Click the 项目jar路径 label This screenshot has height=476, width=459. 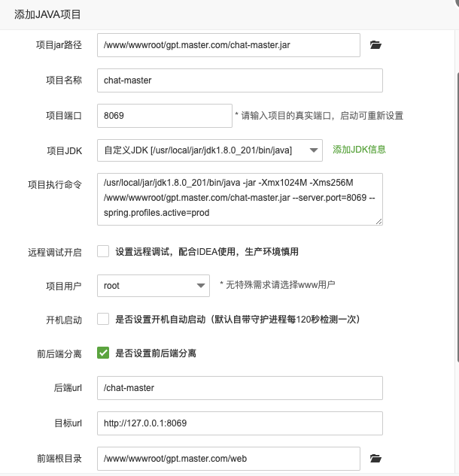pyautogui.click(x=59, y=45)
